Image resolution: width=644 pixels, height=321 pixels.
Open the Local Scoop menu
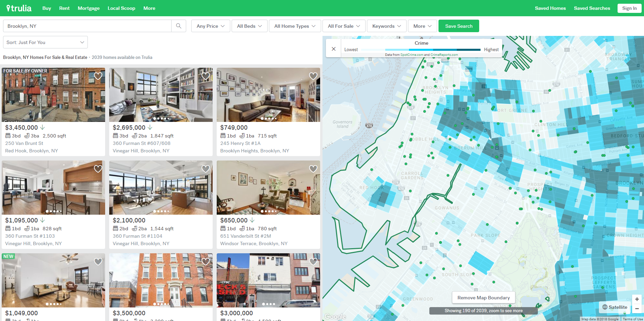click(121, 8)
